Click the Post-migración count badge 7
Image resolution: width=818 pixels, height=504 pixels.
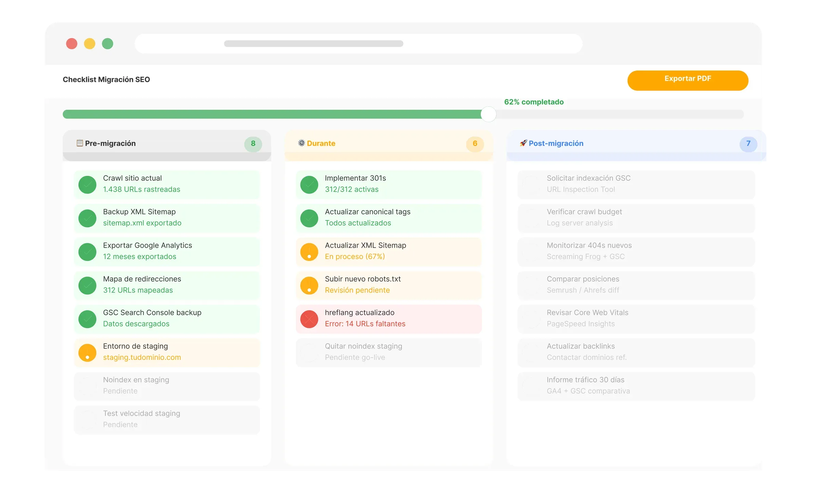click(x=748, y=144)
